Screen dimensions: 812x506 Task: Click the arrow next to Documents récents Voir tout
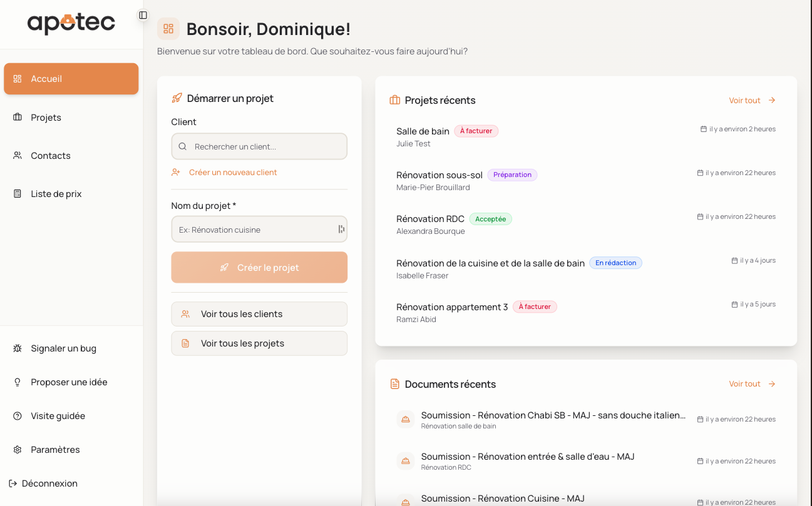pos(772,384)
